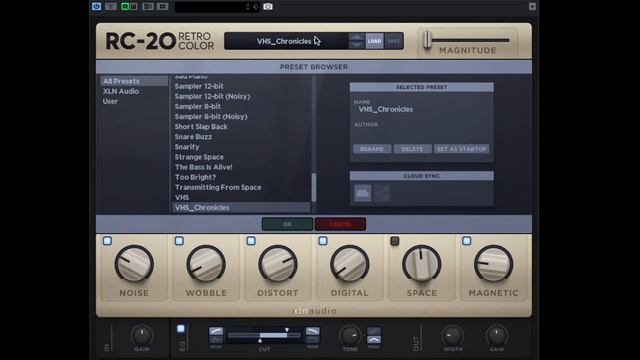
Task: Click the RENAME preset button
Action: pos(372,149)
